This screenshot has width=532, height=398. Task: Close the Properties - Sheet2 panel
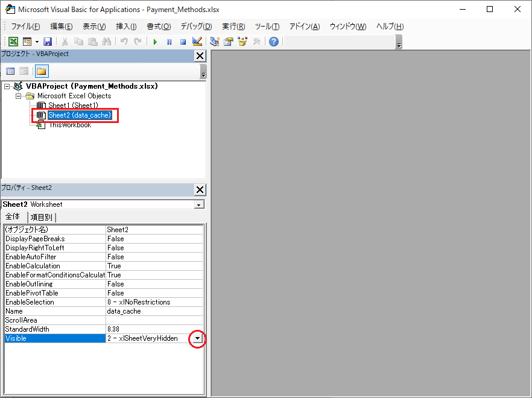(200, 190)
